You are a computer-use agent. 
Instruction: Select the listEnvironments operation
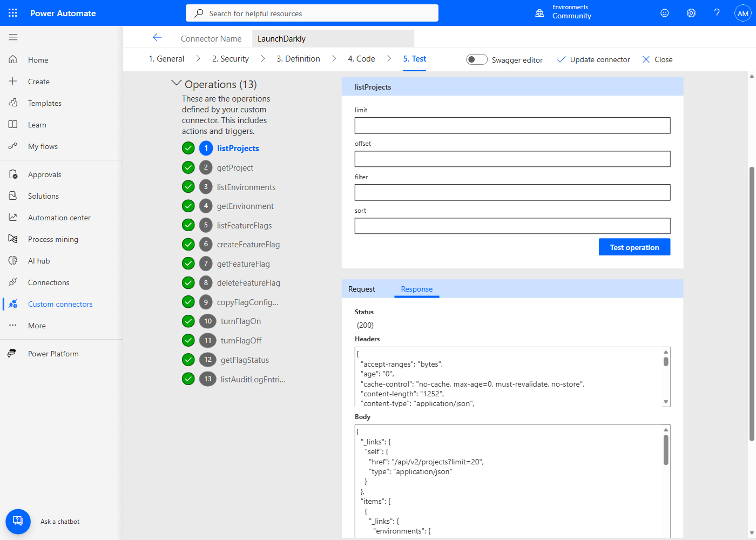click(x=246, y=187)
